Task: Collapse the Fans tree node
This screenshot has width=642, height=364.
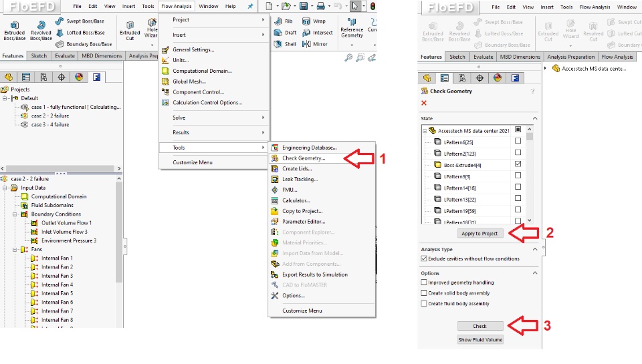Action: click(x=15, y=250)
